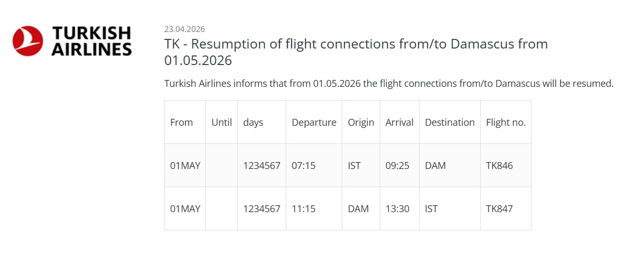Click the 23.04.2026 publication date
Image resolution: width=644 pixels, height=266 pixels.
pos(184,29)
